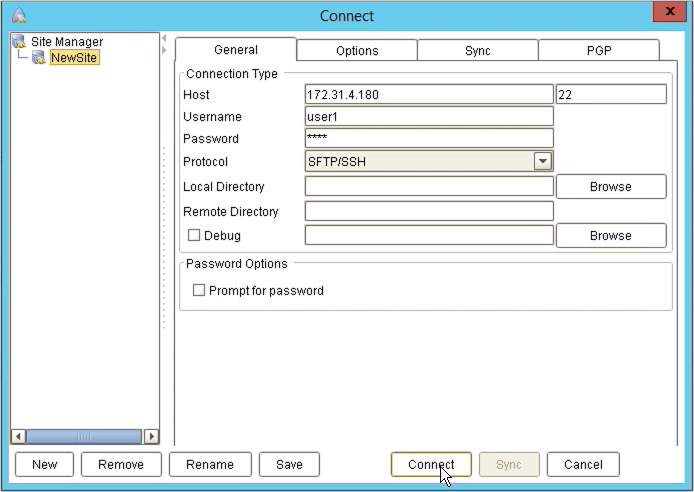Viewport: 694px width, 492px height.
Task: Click the SFTP/SSH protocol combo box
Action: pos(429,161)
